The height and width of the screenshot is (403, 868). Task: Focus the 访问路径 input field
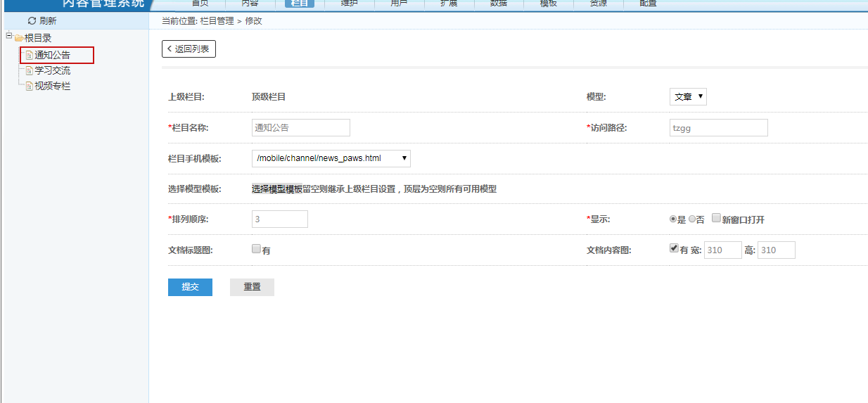719,127
